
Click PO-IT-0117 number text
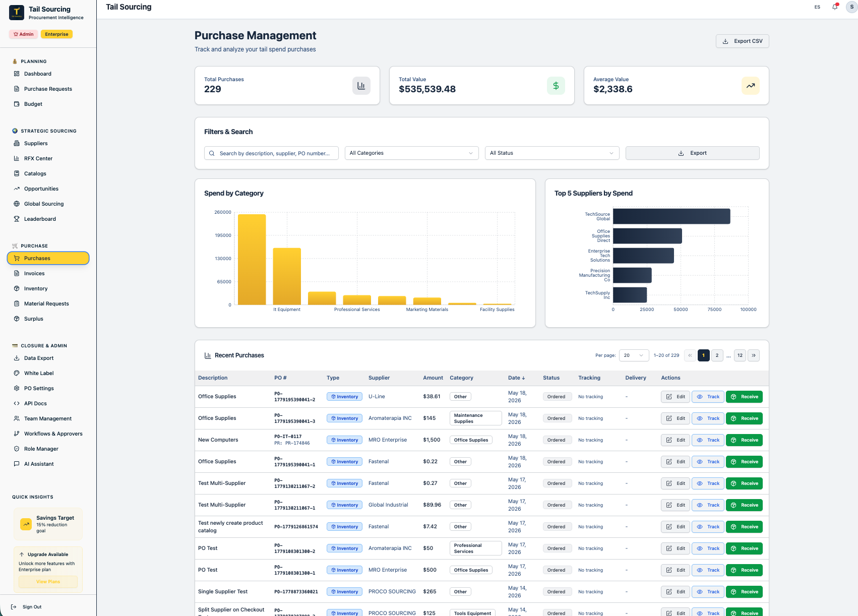pyautogui.click(x=288, y=437)
